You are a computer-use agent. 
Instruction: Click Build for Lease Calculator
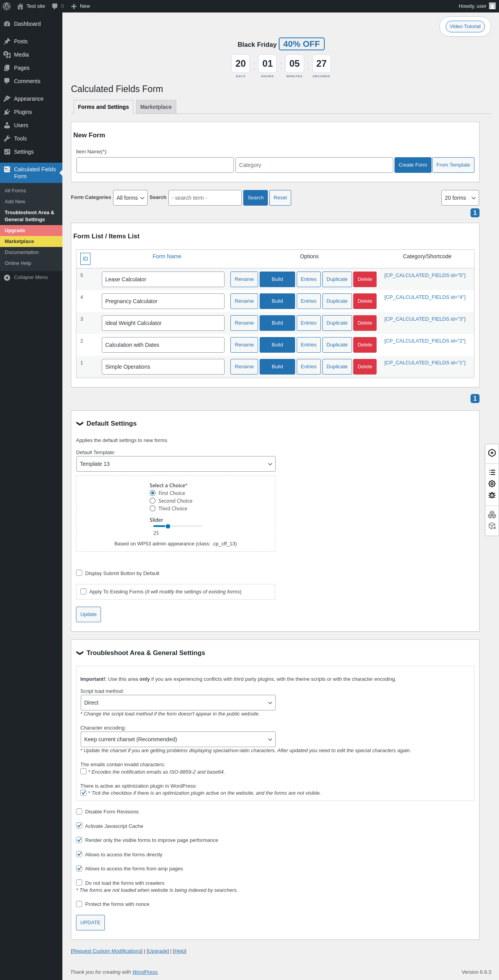pos(277,279)
